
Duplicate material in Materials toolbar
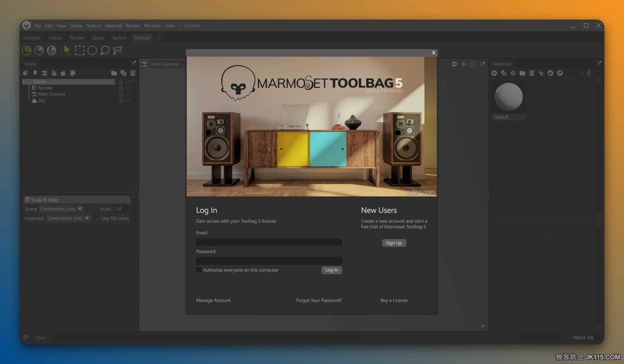(504, 73)
